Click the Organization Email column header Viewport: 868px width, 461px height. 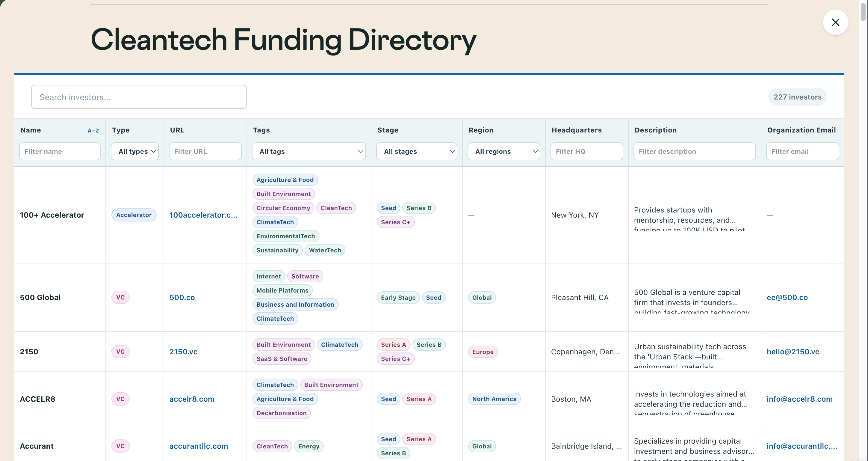(x=801, y=130)
